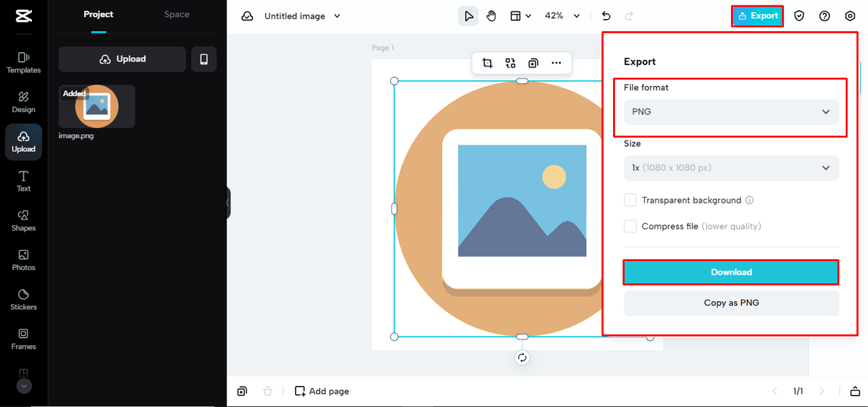Image resolution: width=868 pixels, height=407 pixels.
Task: Click the cloud save status icon
Action: [248, 16]
